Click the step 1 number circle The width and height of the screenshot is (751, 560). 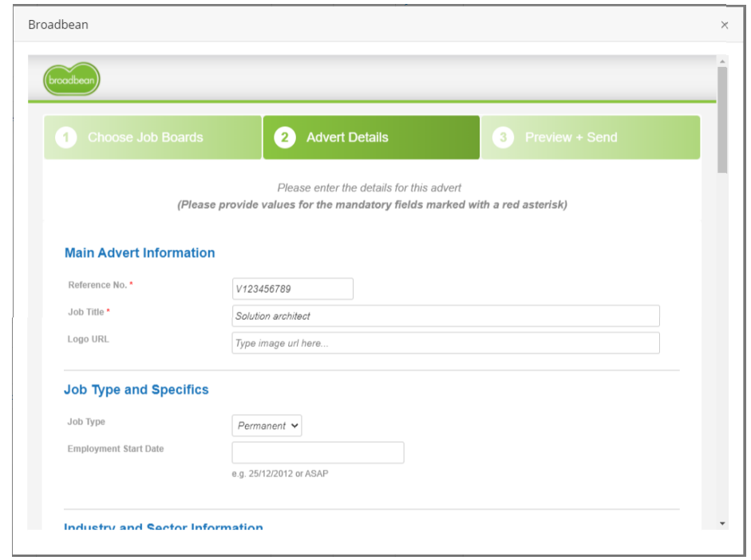[66, 137]
